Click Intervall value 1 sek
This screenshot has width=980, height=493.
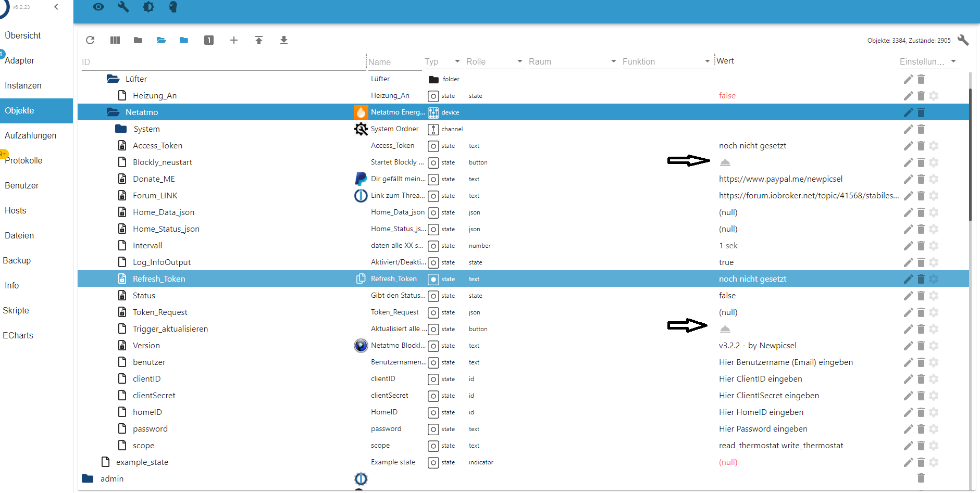tap(728, 246)
